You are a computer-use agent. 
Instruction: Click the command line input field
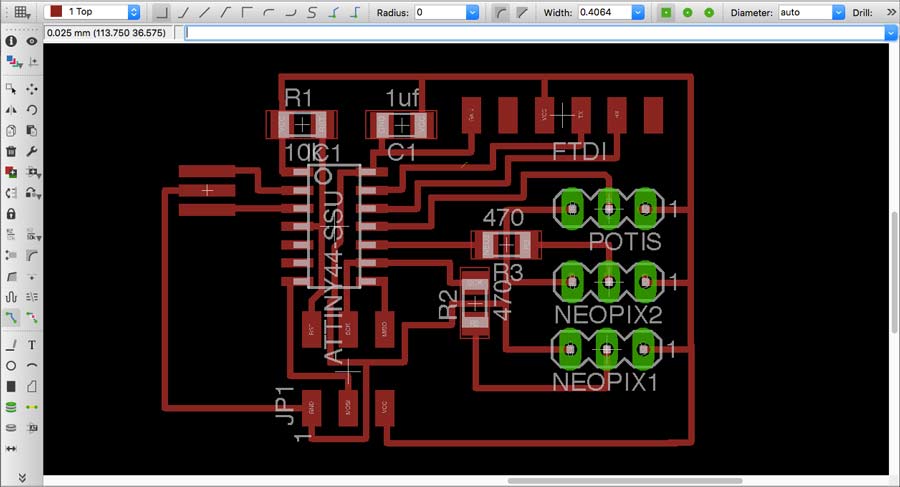(x=534, y=33)
